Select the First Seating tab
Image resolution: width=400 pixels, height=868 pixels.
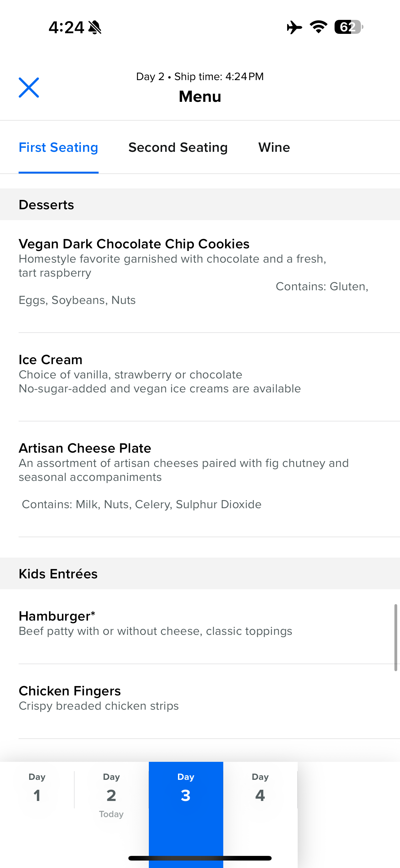point(58,147)
